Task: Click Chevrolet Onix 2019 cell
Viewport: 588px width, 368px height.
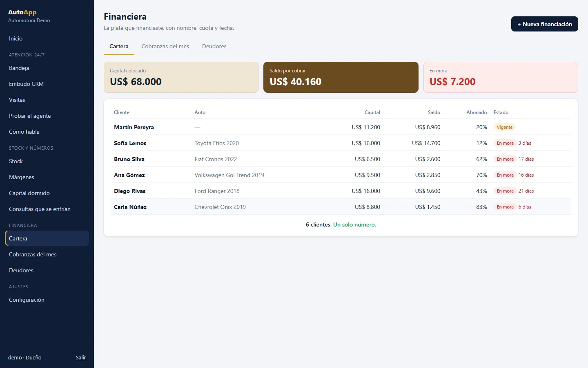Action: [x=220, y=207]
